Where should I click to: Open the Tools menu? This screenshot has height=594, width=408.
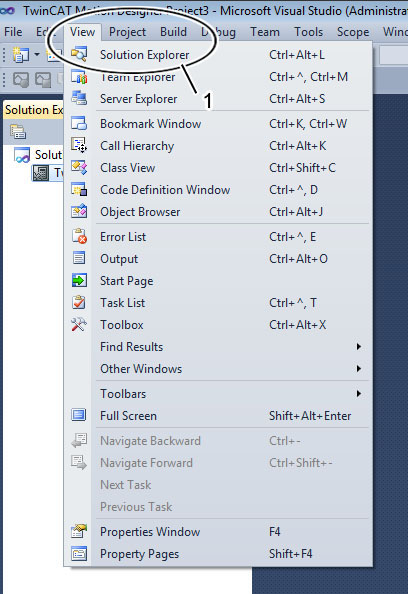pos(308,32)
